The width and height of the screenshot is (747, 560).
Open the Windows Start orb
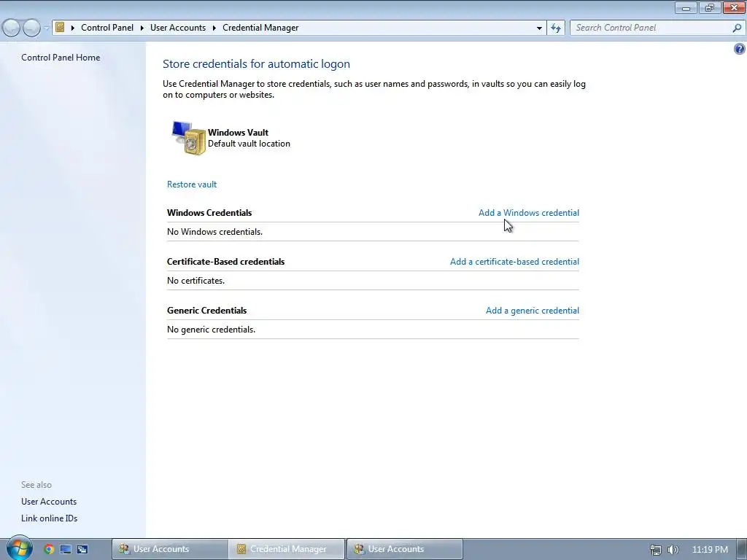point(19,548)
